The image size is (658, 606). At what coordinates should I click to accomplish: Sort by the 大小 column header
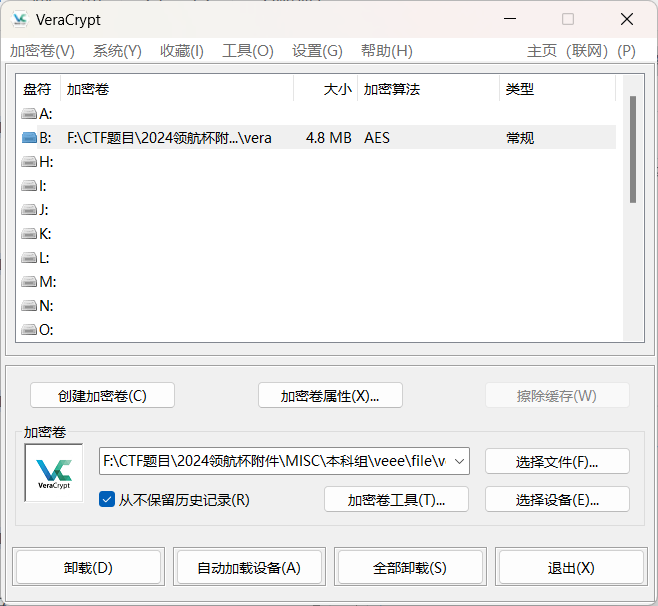click(x=325, y=89)
